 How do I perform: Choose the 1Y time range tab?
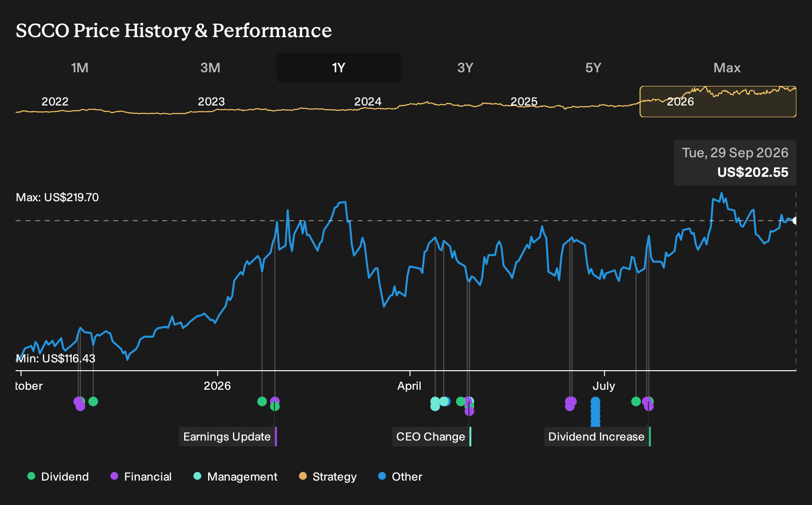tap(339, 67)
